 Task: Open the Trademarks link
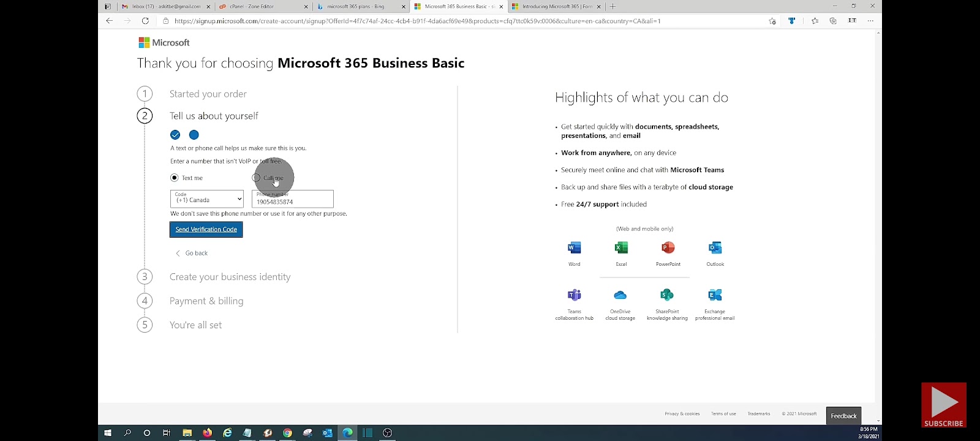(758, 414)
